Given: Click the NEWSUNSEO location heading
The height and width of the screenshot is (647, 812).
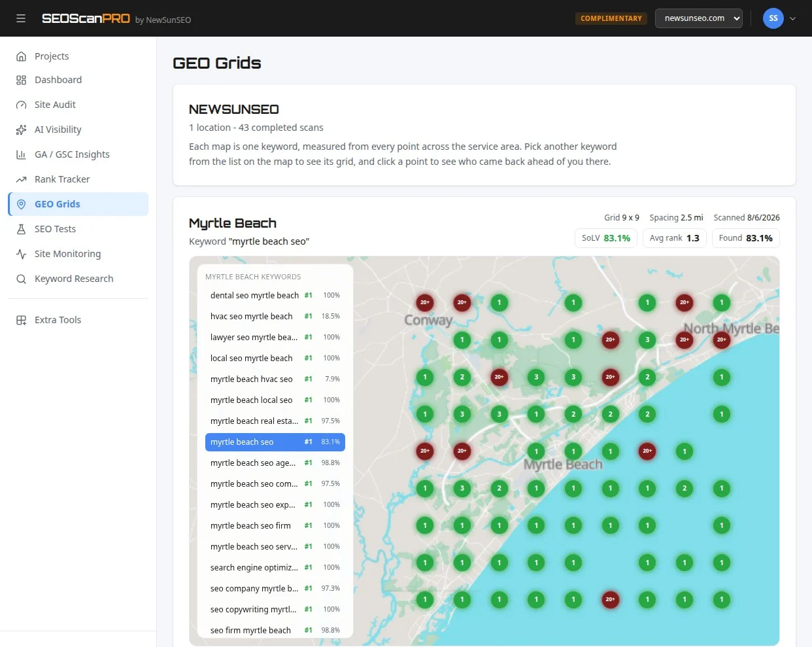Looking at the screenshot, I should (234, 109).
